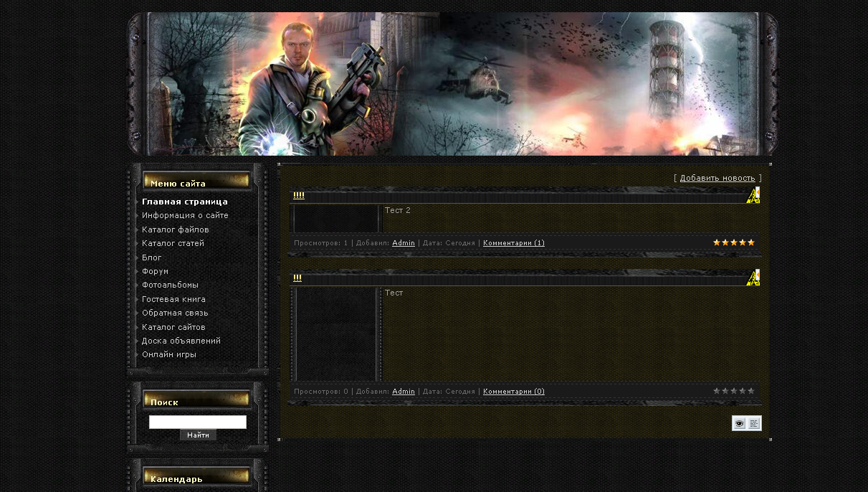Open Гостевая книга menu item

click(x=173, y=299)
